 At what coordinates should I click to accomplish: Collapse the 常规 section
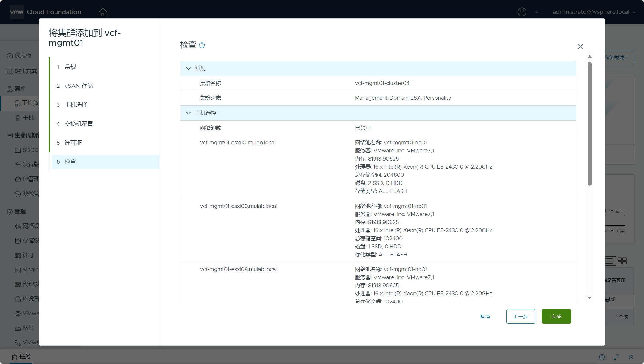pyautogui.click(x=188, y=69)
